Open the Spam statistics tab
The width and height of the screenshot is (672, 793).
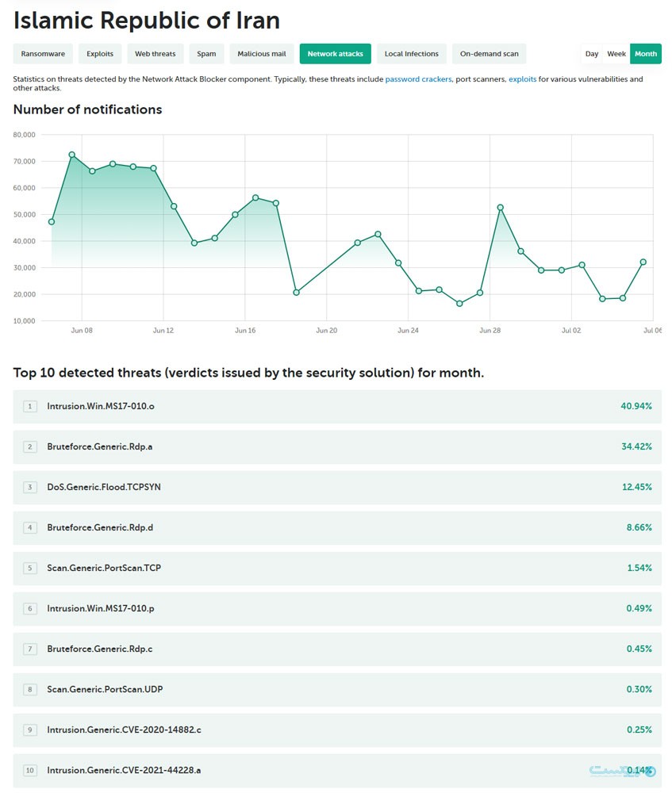[x=206, y=54]
